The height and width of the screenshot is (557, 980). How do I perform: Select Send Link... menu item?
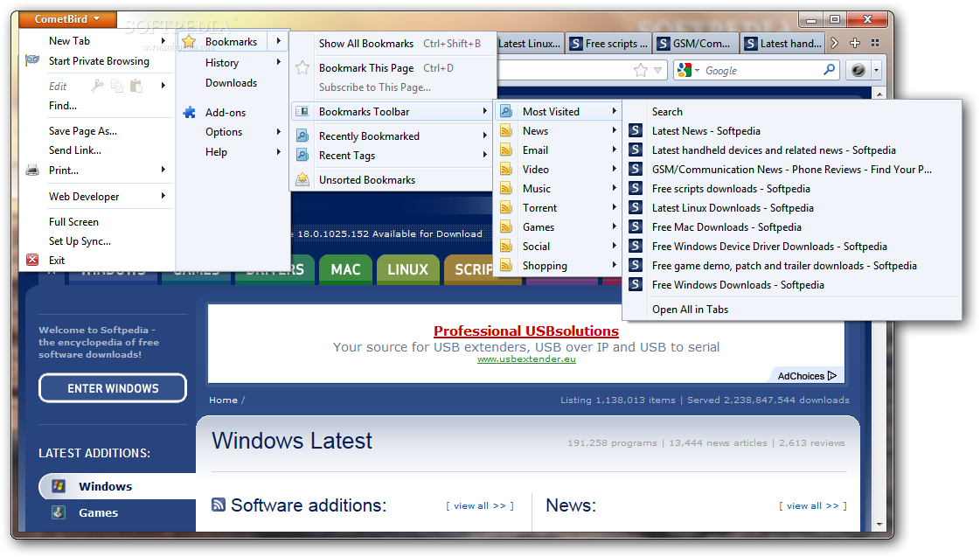(x=75, y=150)
